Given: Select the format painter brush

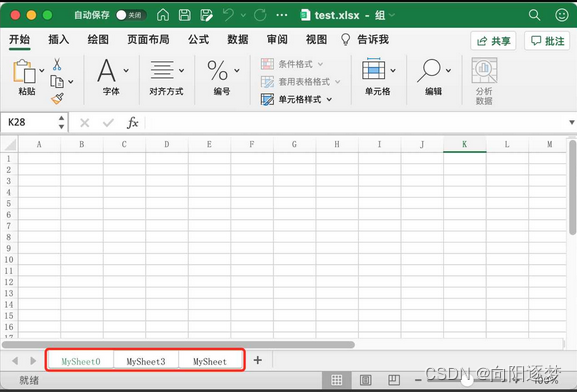Looking at the screenshot, I should [x=57, y=98].
